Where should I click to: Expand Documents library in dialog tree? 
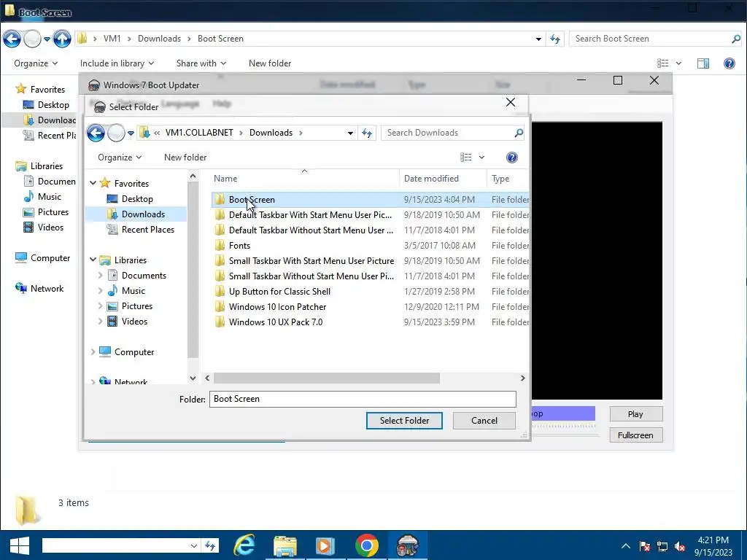(100, 276)
